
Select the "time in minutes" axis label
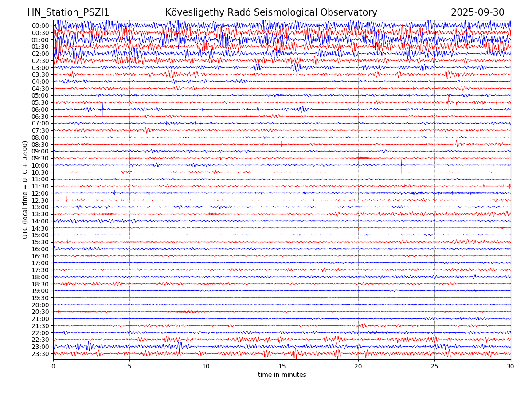coord(282,375)
